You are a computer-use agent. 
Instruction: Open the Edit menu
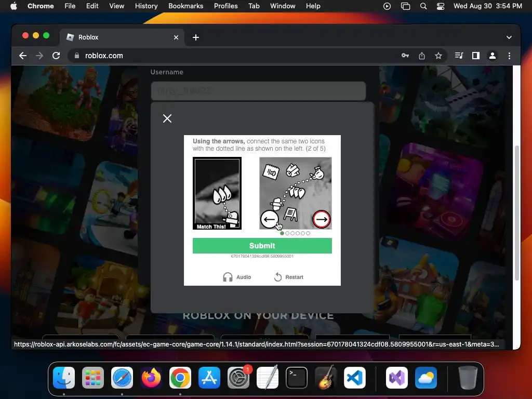[x=92, y=6]
